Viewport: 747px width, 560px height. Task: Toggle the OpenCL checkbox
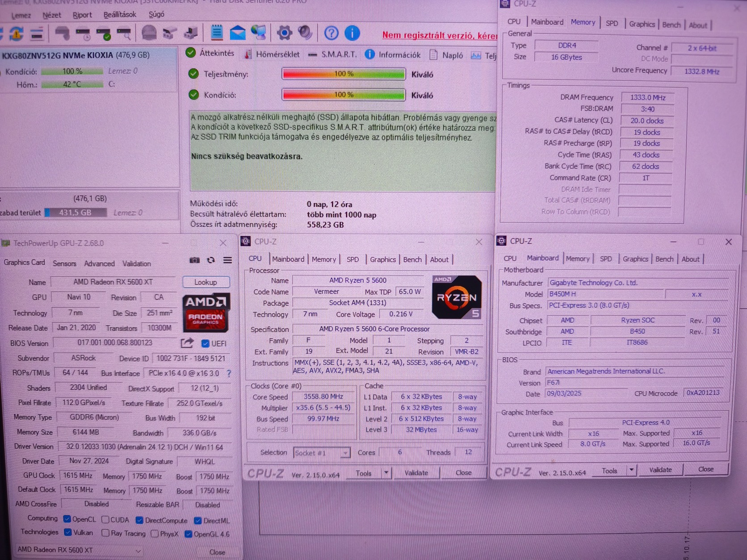pos(67,519)
